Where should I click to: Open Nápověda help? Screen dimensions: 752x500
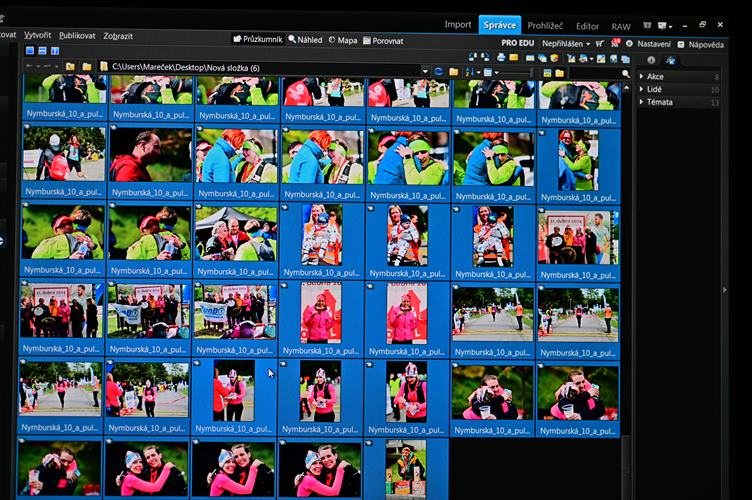tap(700, 44)
